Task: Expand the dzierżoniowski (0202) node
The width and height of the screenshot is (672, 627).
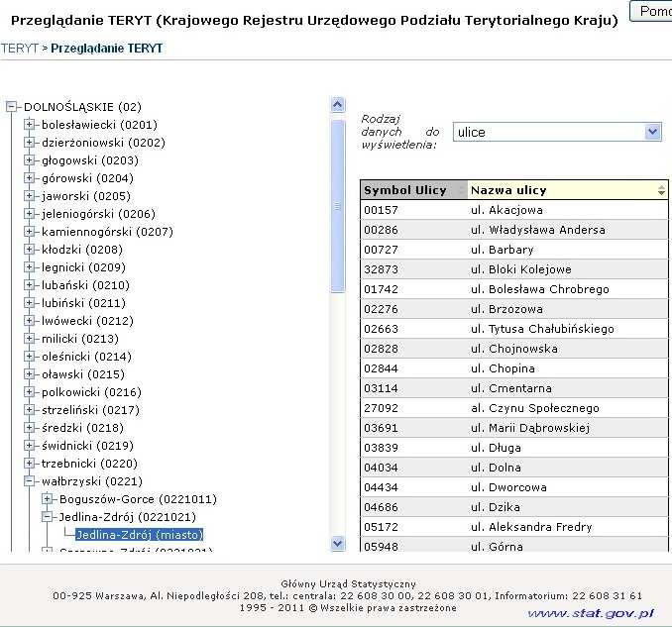Action: [29, 143]
